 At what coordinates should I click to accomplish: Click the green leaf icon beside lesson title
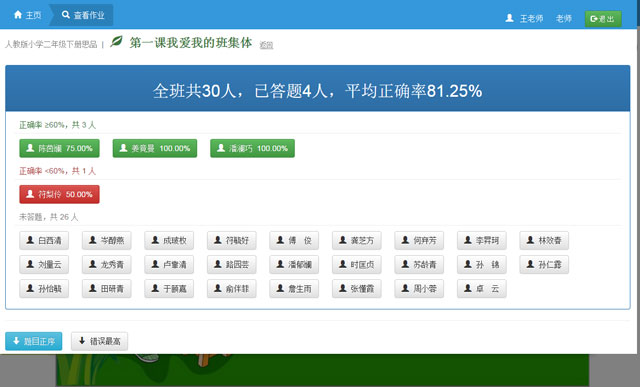pos(116,41)
